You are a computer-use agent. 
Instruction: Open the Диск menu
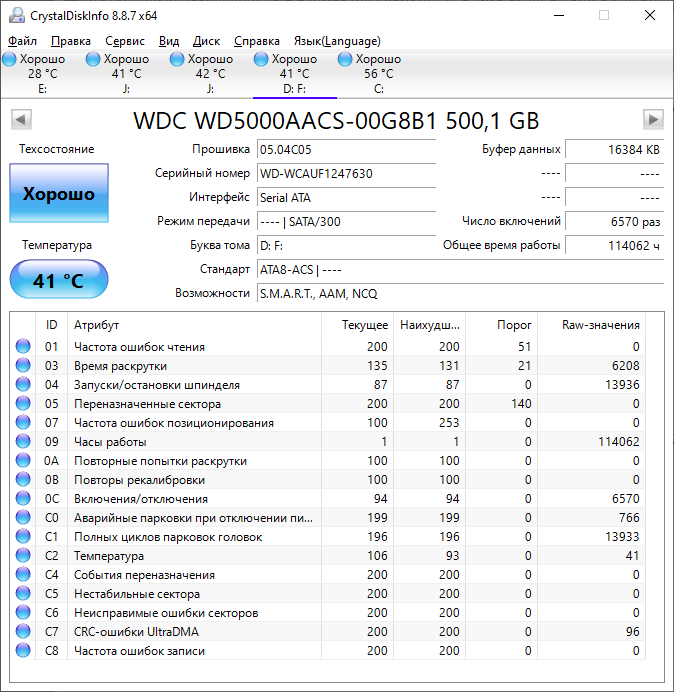tap(206, 41)
